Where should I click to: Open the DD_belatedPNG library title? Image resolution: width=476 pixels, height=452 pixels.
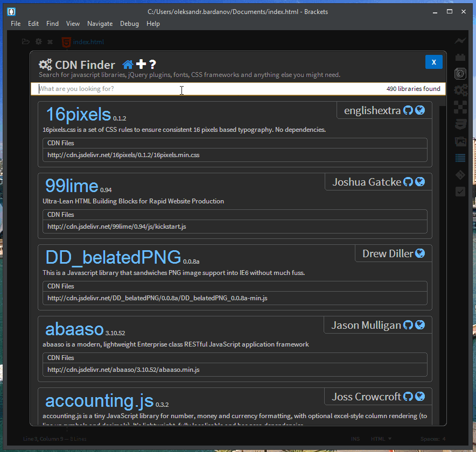[113, 257]
